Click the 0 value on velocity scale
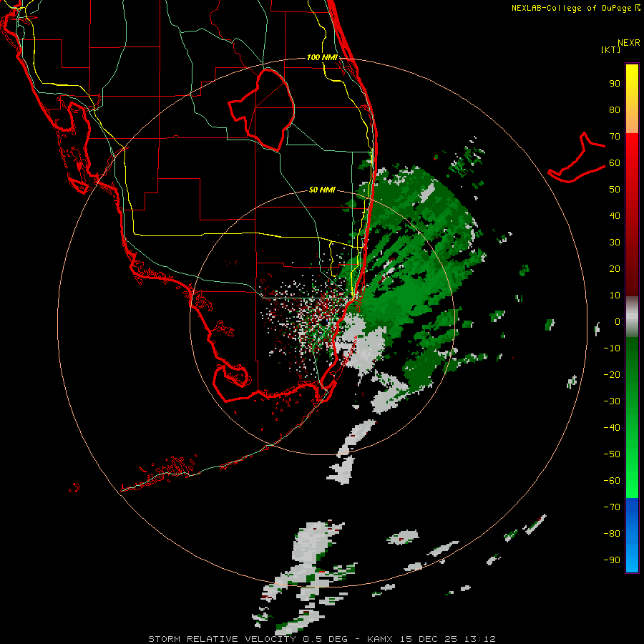The height and width of the screenshot is (644, 644). 618,321
